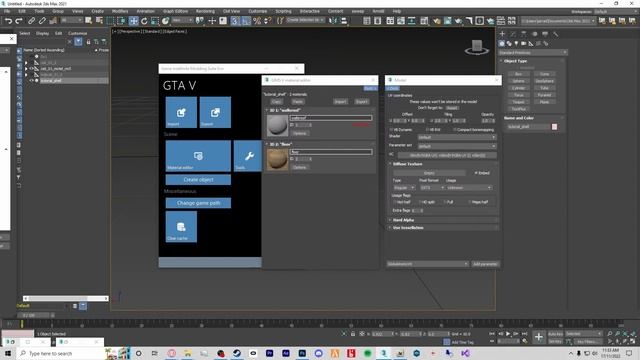
Task: Open the texture Usage dropdown
Action: 469,187
